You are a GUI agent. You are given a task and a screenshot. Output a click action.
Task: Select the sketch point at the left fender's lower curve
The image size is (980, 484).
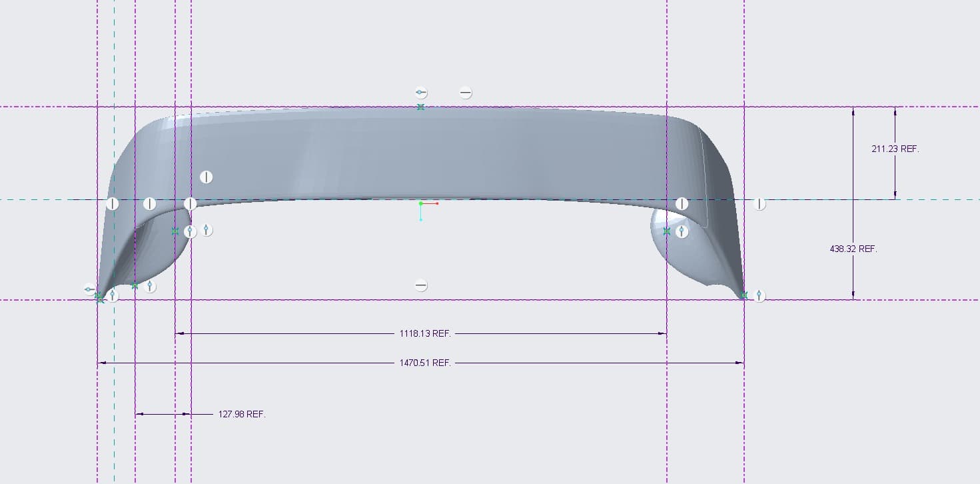135,286
